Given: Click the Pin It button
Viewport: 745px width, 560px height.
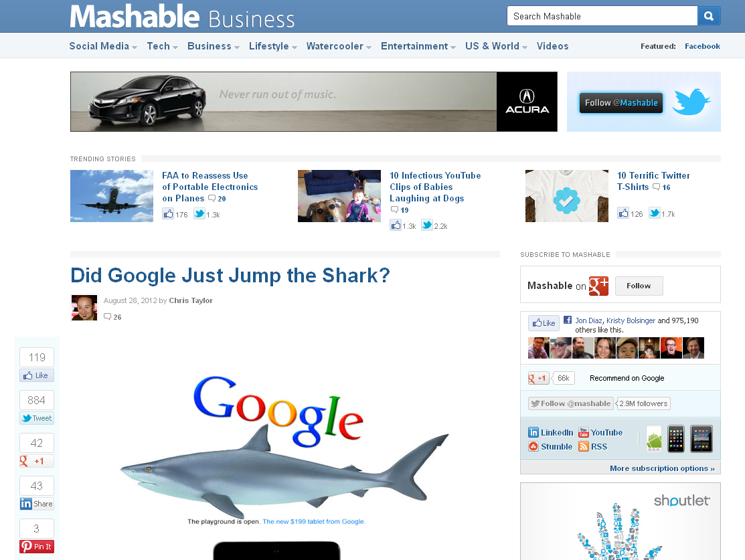Looking at the screenshot, I should (37, 547).
